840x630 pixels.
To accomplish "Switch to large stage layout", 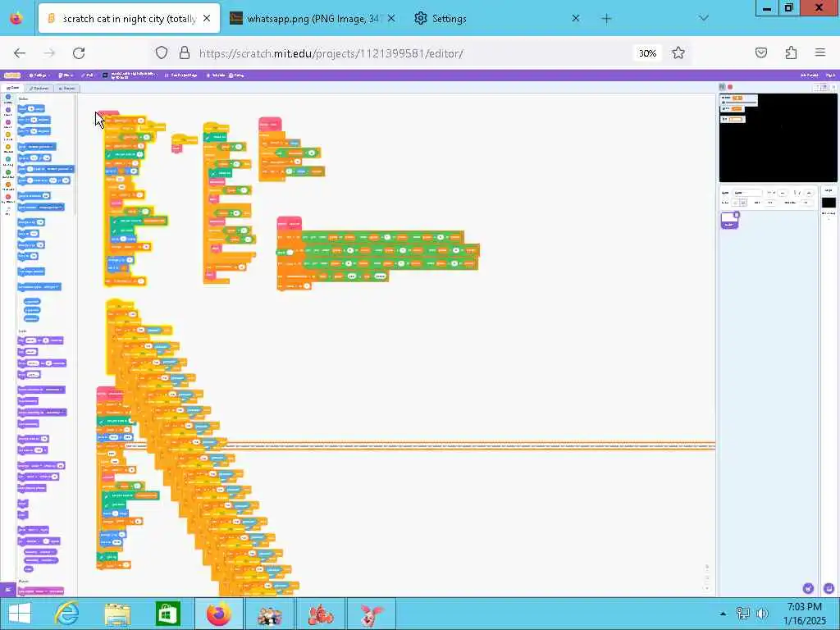I will [825, 87].
